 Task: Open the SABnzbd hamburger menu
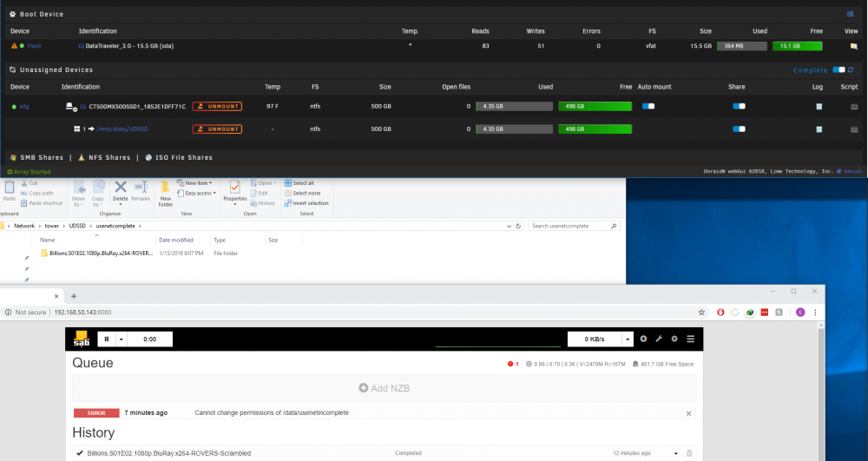coord(690,339)
